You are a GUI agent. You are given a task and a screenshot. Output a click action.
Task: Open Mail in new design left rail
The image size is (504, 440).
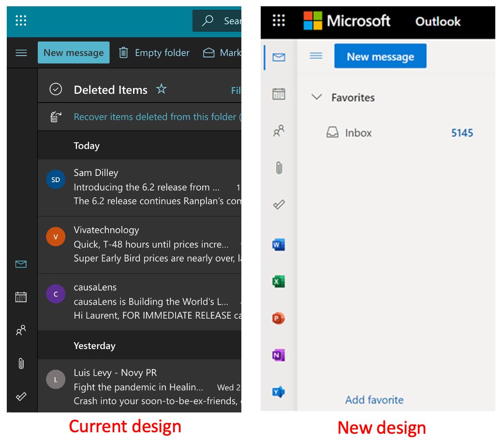point(279,58)
